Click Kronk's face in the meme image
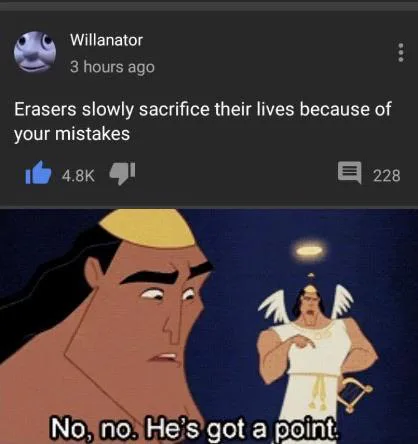 tap(149, 314)
